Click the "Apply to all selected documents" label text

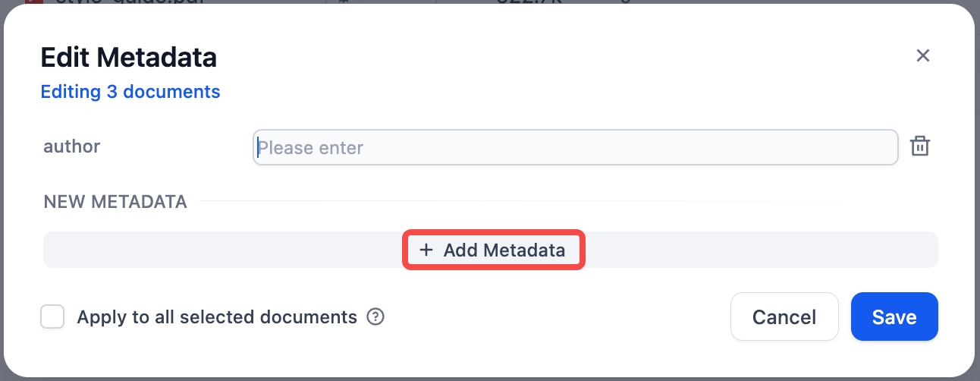[x=217, y=316]
